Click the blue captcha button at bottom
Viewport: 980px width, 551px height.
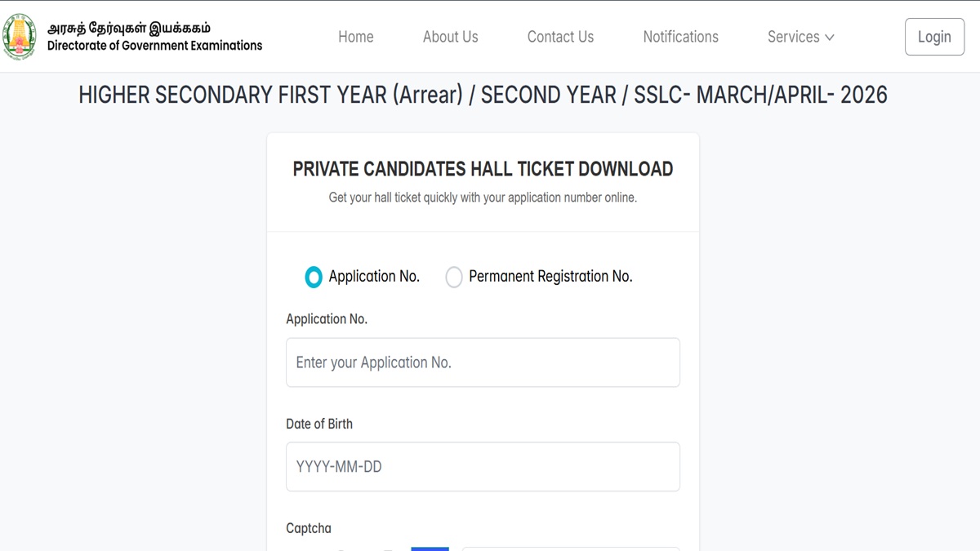coord(430,549)
